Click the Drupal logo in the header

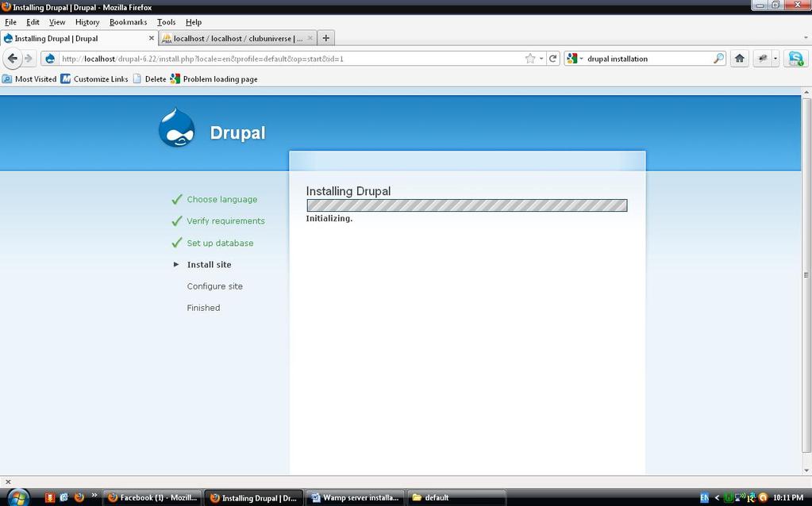pyautogui.click(x=176, y=128)
